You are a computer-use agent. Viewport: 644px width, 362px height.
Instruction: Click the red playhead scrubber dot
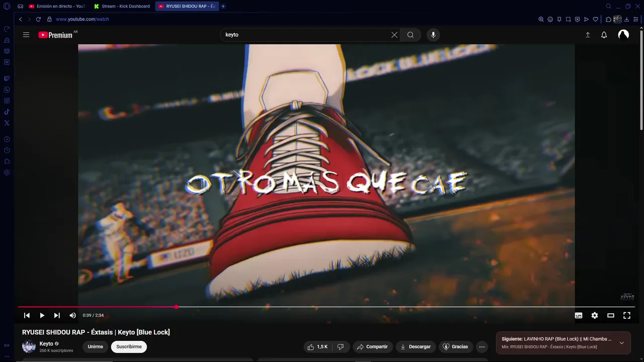tap(176, 307)
